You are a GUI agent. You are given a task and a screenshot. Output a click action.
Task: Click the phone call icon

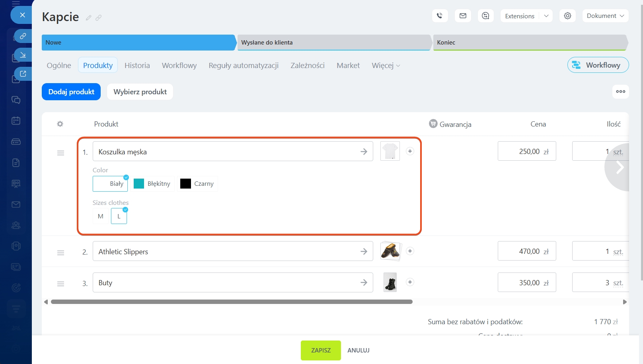tap(440, 16)
